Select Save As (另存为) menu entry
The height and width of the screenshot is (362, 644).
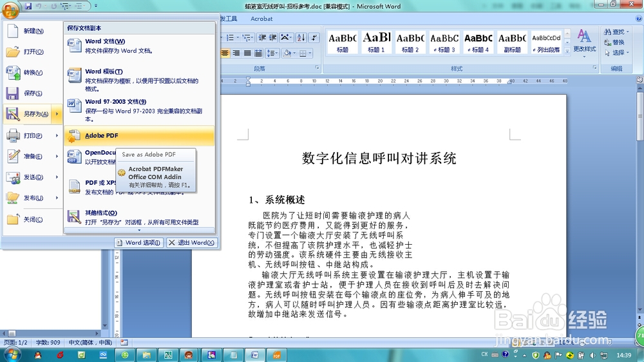click(28, 114)
